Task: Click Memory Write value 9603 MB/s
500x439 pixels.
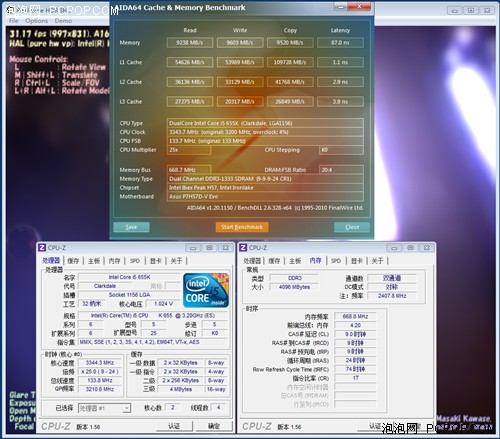Action: pos(240,43)
